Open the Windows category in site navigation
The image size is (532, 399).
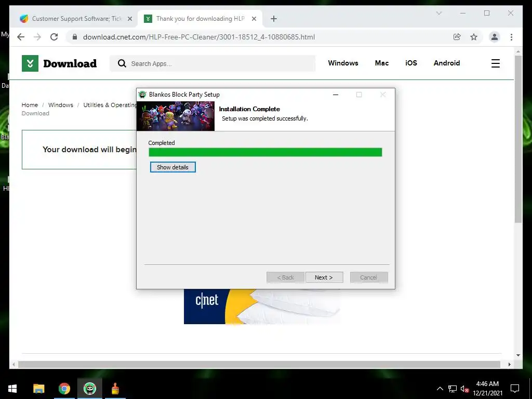tap(343, 63)
